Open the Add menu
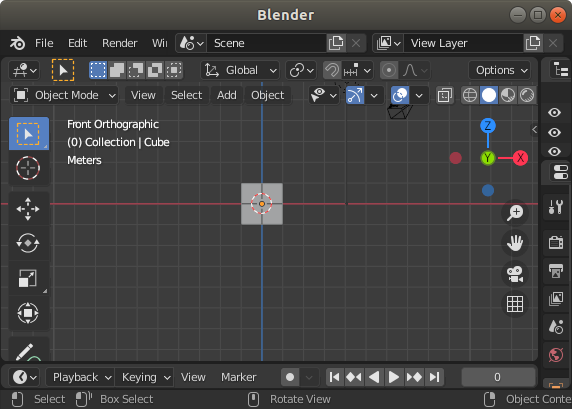572x409 pixels. coord(227,95)
